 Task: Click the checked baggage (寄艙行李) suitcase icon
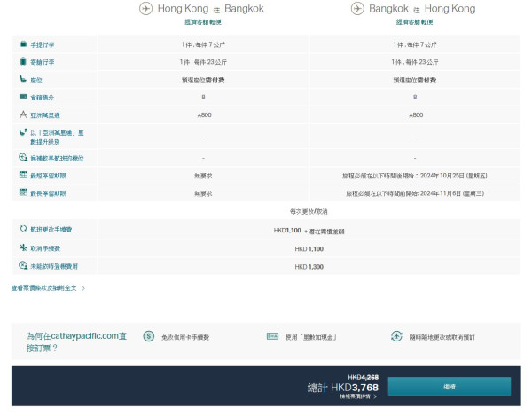pos(22,62)
